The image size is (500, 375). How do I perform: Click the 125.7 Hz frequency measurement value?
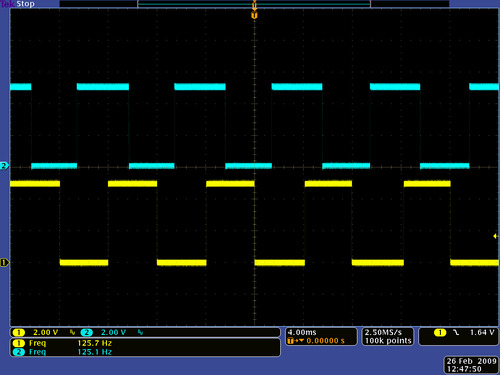point(95,343)
